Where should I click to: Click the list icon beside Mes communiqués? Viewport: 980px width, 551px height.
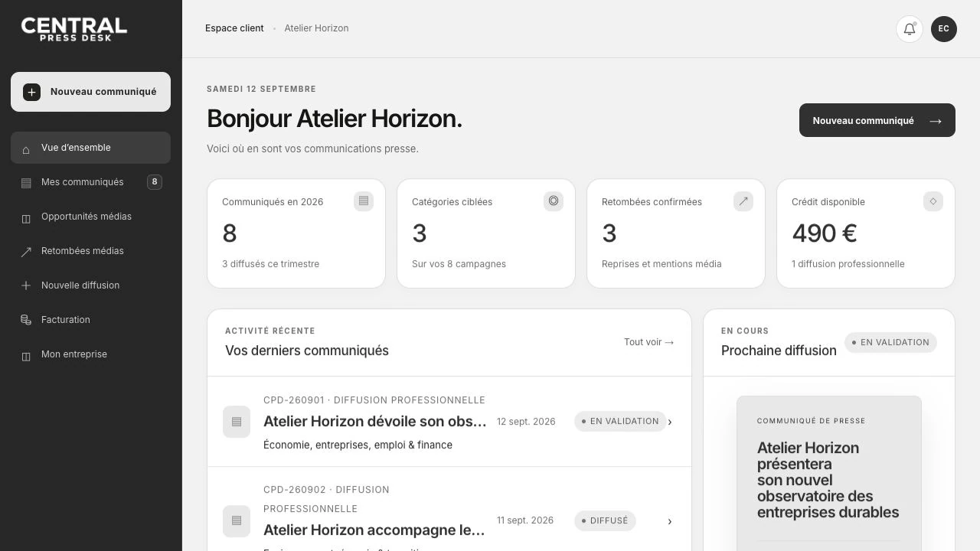(x=26, y=183)
